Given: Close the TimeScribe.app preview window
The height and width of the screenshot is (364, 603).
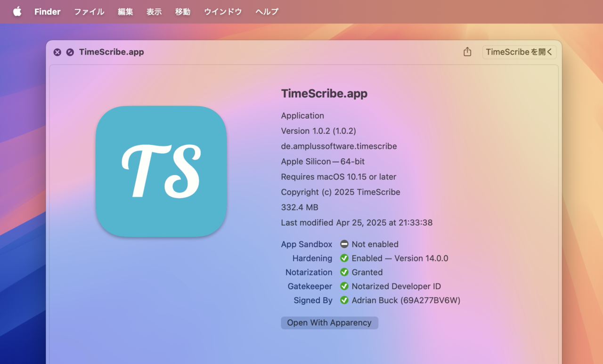Looking at the screenshot, I should [57, 52].
